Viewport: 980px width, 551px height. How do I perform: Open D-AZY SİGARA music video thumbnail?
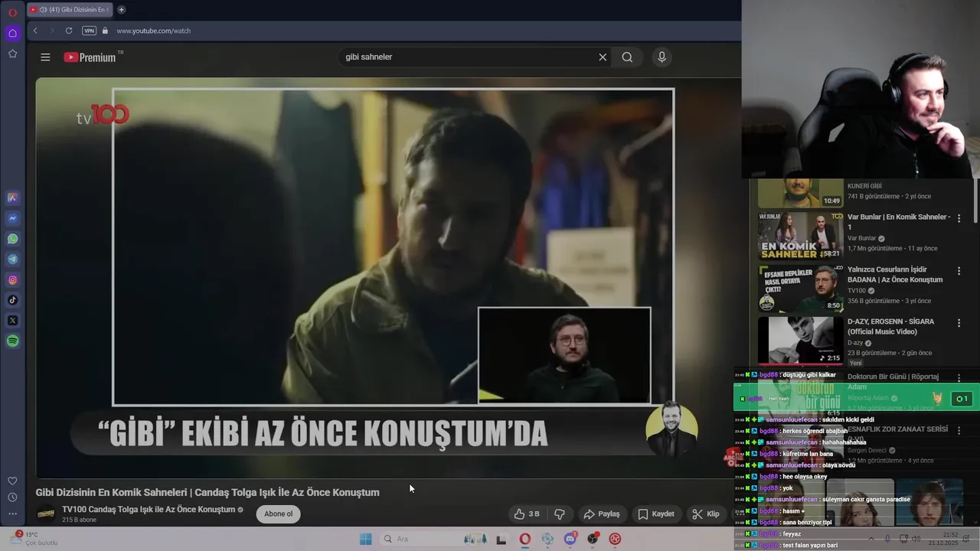point(800,341)
